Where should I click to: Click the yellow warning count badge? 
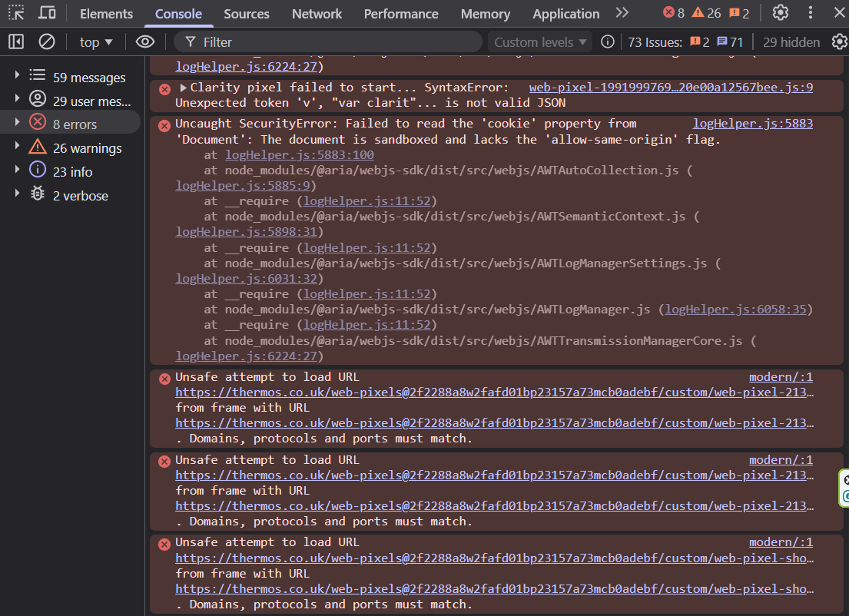pos(707,13)
